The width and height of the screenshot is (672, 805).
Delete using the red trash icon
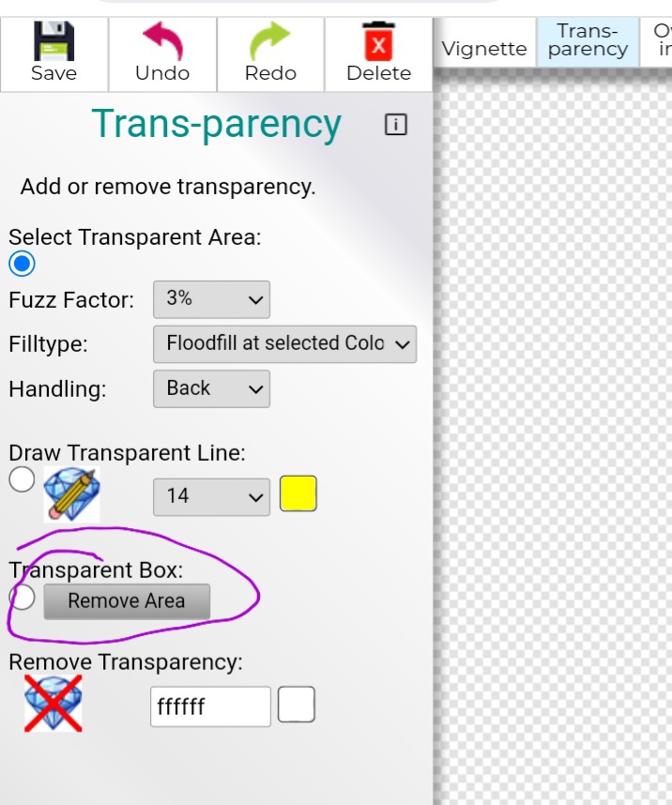coord(378,41)
